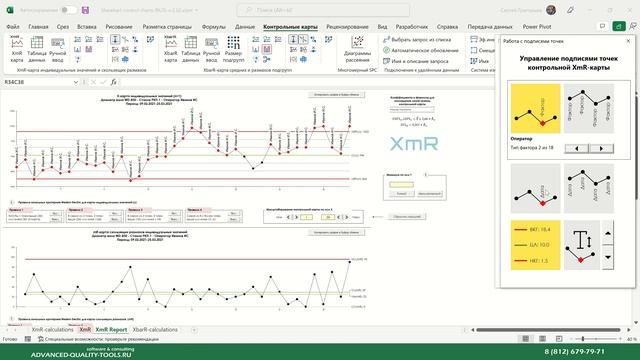Switch to the Данные ribbon tab
This screenshot has width=640, height=360.
[245, 27]
